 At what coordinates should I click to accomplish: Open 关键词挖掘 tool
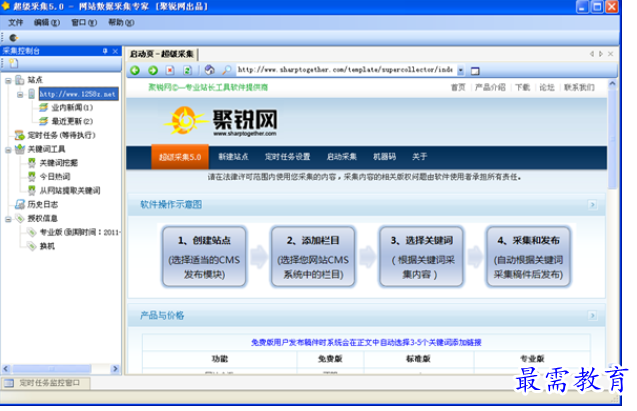(58, 163)
